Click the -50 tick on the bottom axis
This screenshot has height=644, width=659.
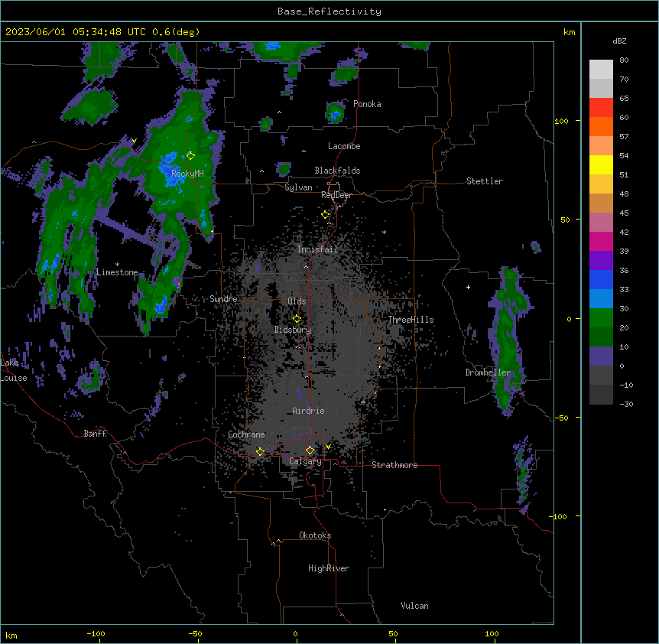point(195,633)
